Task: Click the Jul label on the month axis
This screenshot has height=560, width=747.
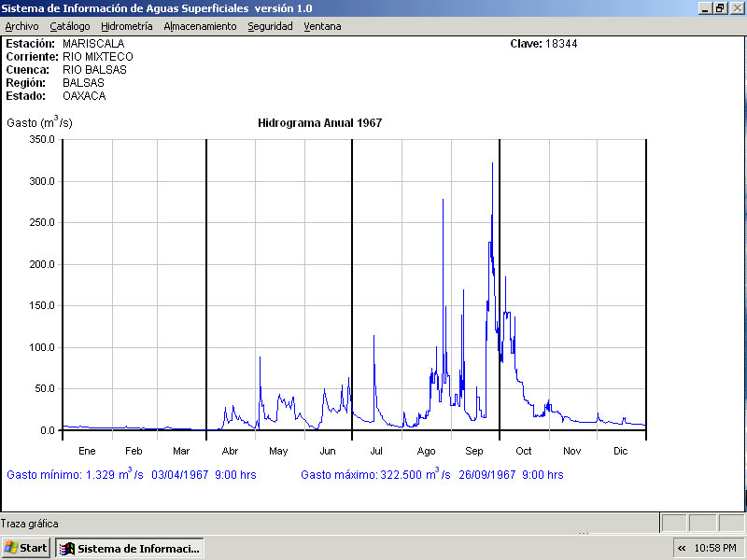Action: point(376,451)
